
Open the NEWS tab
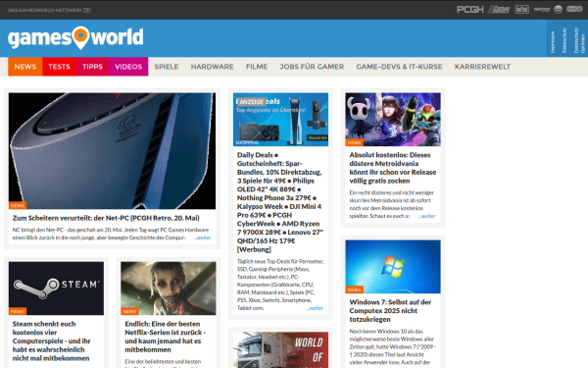(x=25, y=67)
